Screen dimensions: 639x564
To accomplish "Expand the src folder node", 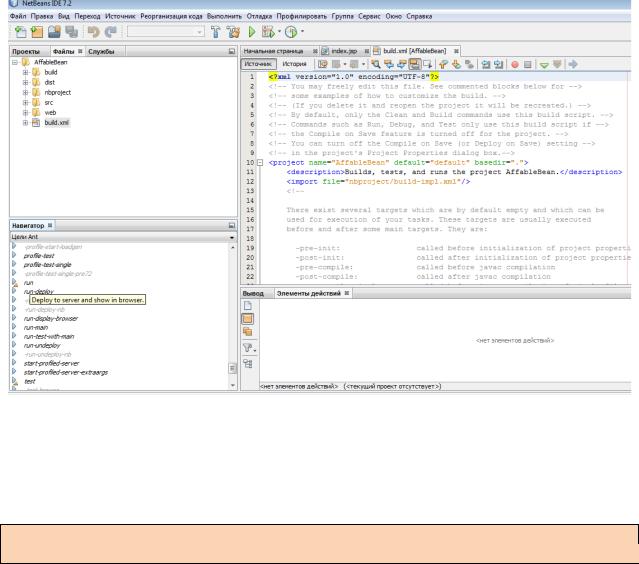I will click(25, 103).
